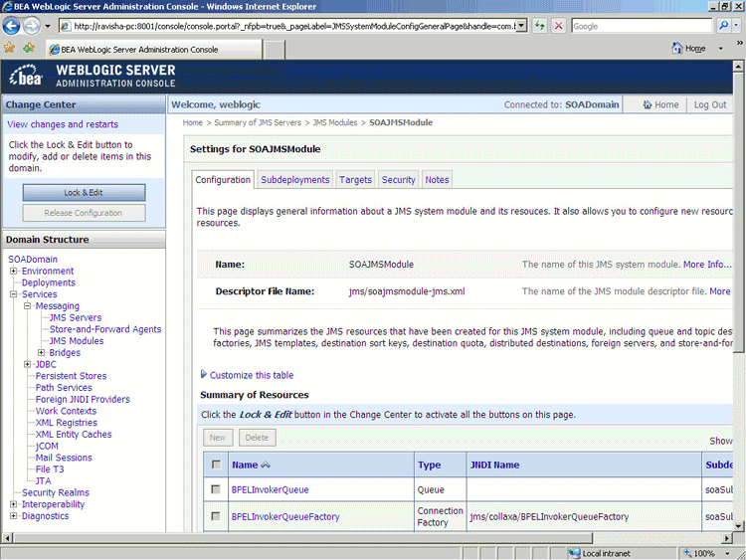Click More Info link for Name
Image resolution: width=746 pixels, height=560 pixels.
click(707, 264)
